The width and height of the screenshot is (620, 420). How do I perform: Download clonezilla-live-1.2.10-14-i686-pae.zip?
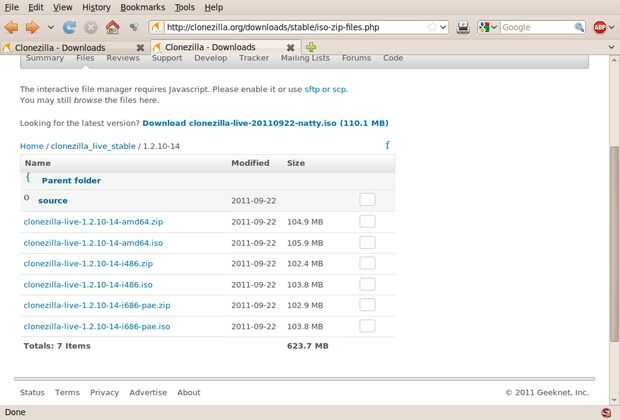pos(97,306)
